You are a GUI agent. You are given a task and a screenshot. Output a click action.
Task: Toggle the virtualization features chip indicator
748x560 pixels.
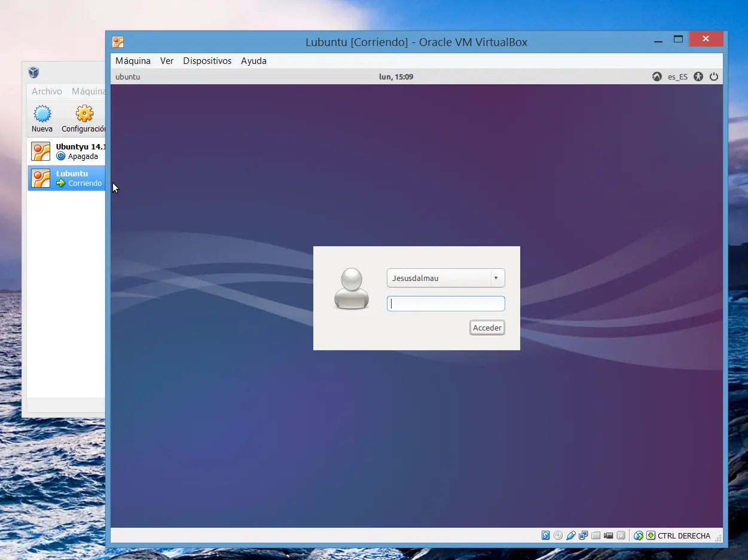pyautogui.click(x=621, y=535)
